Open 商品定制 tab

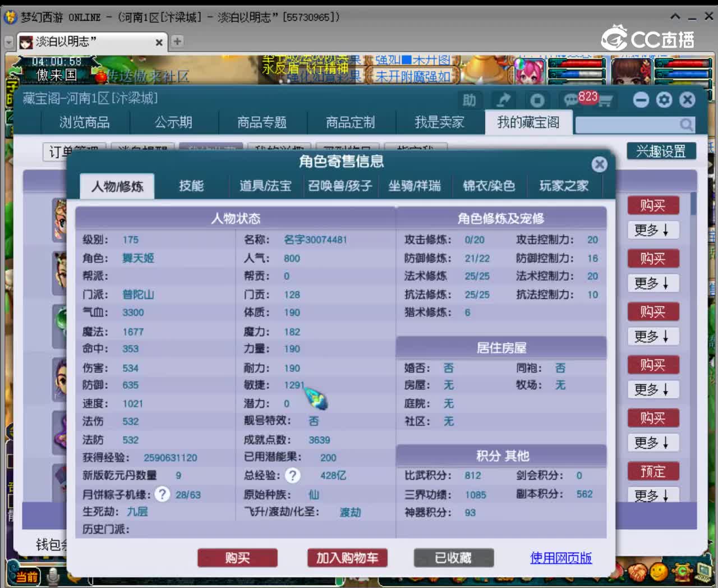[x=351, y=122]
